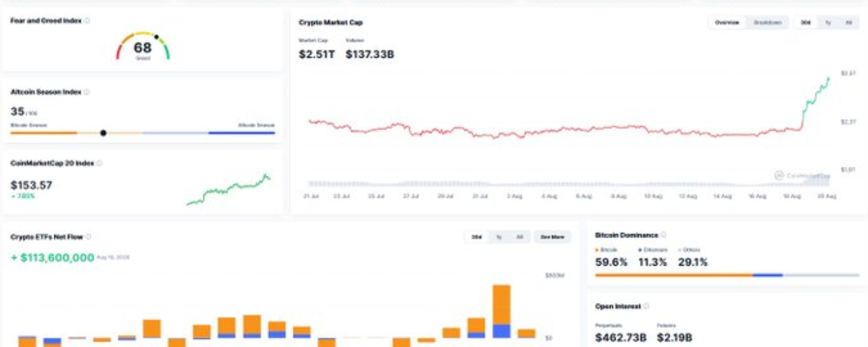This screenshot has height=347, width=868.
Task: Click the $2.51T market cap value
Action: [x=317, y=54]
